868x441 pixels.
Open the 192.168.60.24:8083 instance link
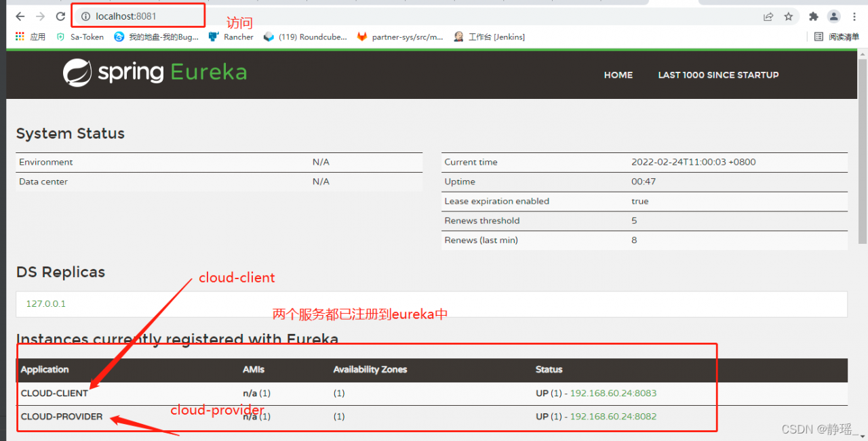pos(613,393)
